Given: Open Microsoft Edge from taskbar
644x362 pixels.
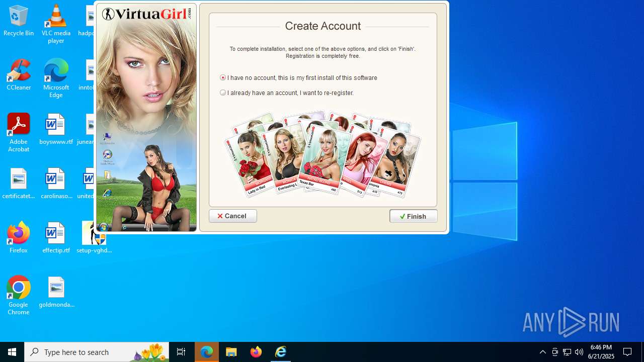Looking at the screenshot, I should coord(207,352).
